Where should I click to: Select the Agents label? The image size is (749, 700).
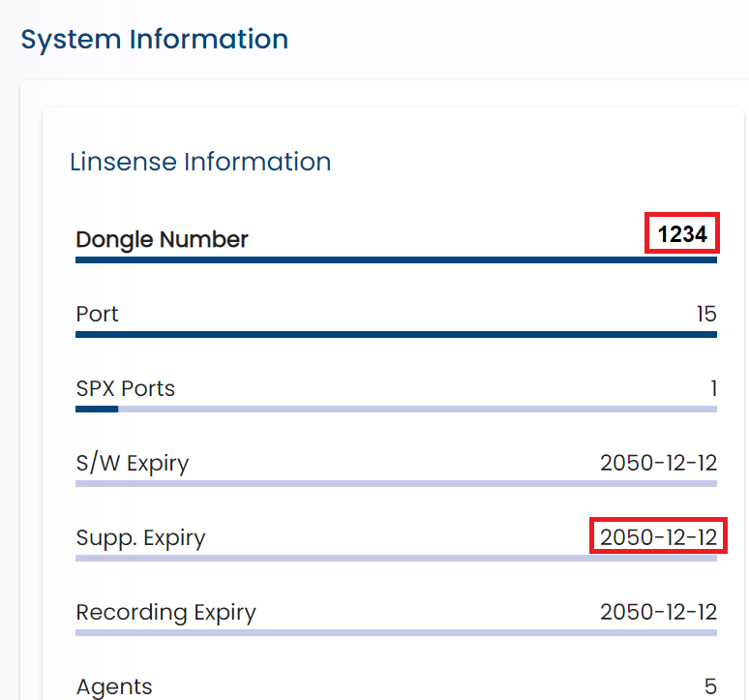114,688
